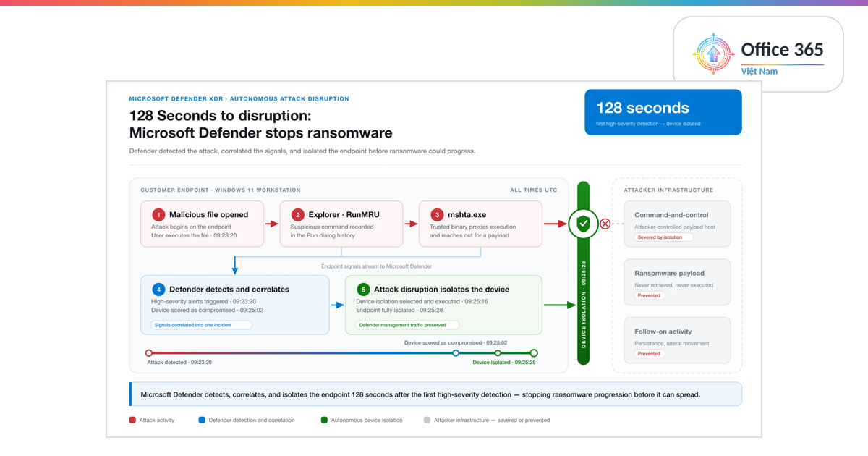868x456 pixels.
Task: Click the '128 Seconds to disruption:' title line
Action: coord(219,116)
